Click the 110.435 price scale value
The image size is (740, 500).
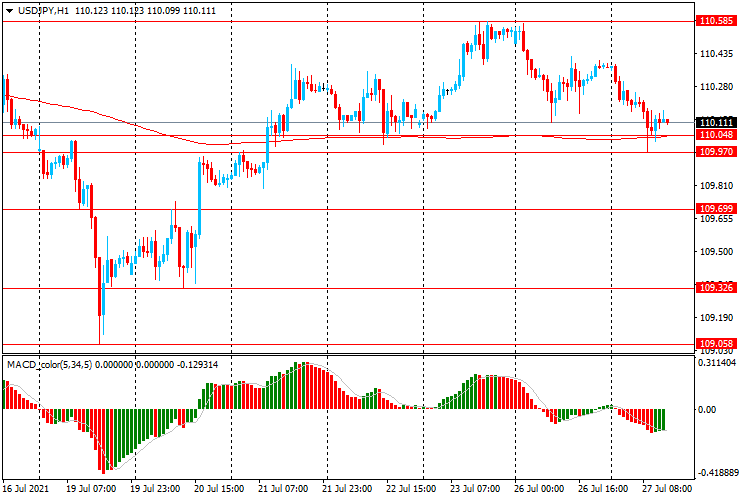coord(716,54)
